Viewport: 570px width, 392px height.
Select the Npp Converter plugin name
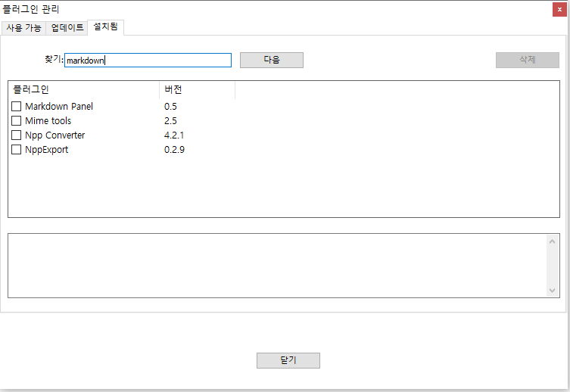pos(55,135)
